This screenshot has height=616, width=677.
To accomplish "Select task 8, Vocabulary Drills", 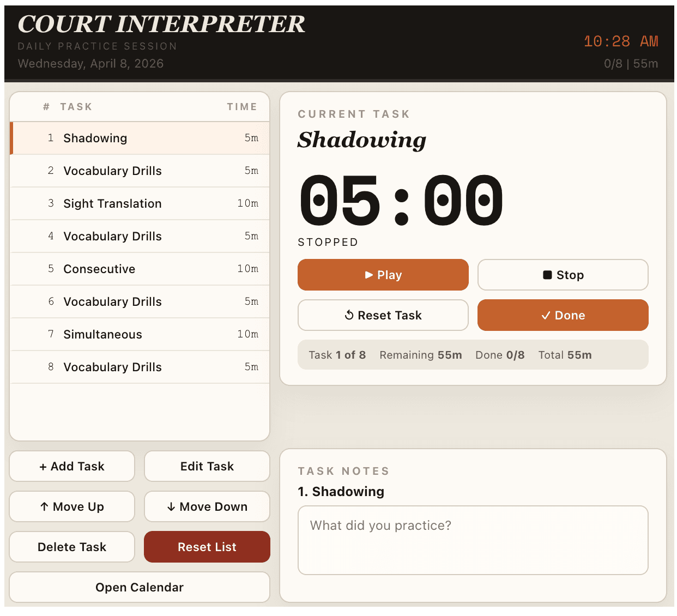I will tap(140, 367).
